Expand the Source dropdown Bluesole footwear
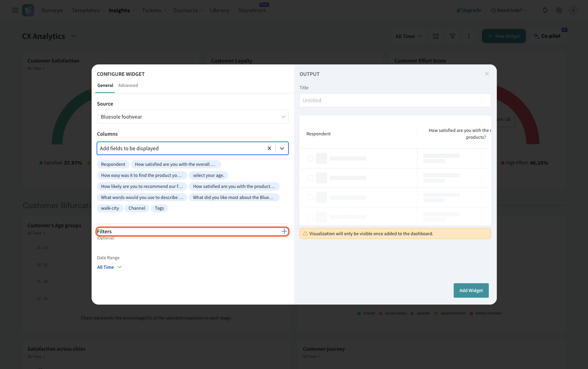This screenshot has width=588, height=369. [x=192, y=117]
